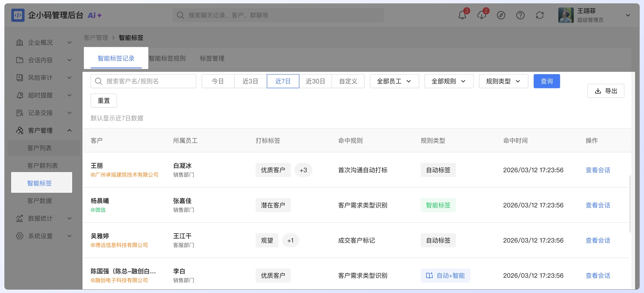Screen dimensions: 644x293
Task: Expand the user account dropdown arrow
Action: tap(628, 15)
